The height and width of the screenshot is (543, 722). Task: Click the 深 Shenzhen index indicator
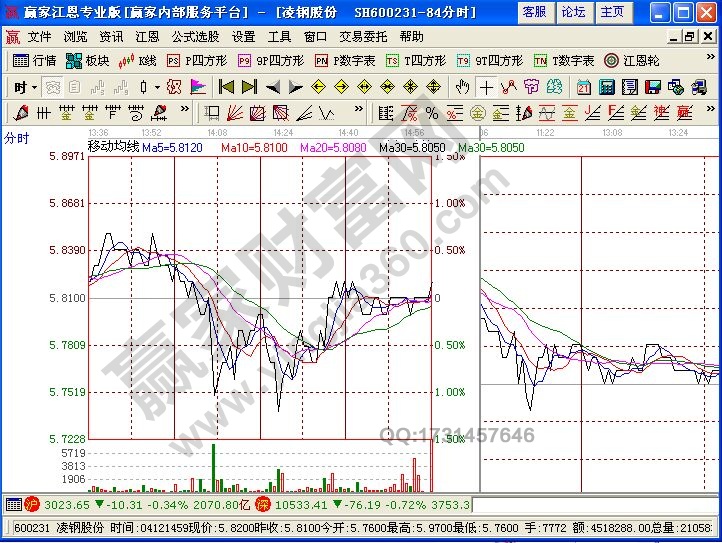click(x=262, y=505)
